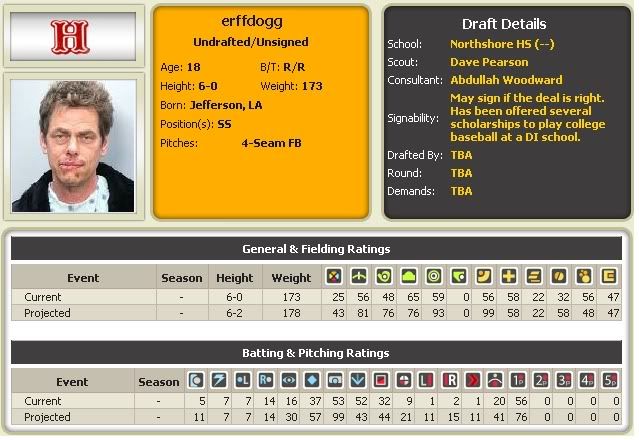Select the Projected row in fielding ratings
Screen dimensions: 639x440
point(47,313)
